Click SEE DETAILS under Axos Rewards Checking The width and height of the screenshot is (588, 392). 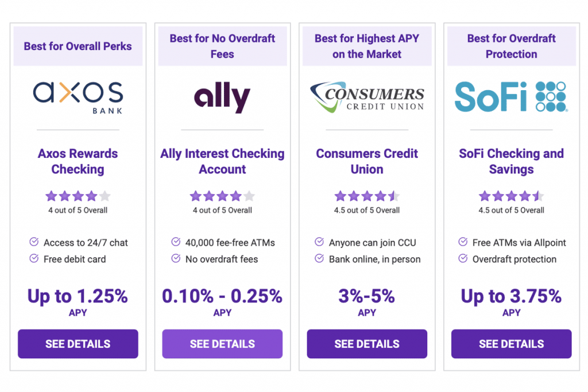[x=78, y=344]
